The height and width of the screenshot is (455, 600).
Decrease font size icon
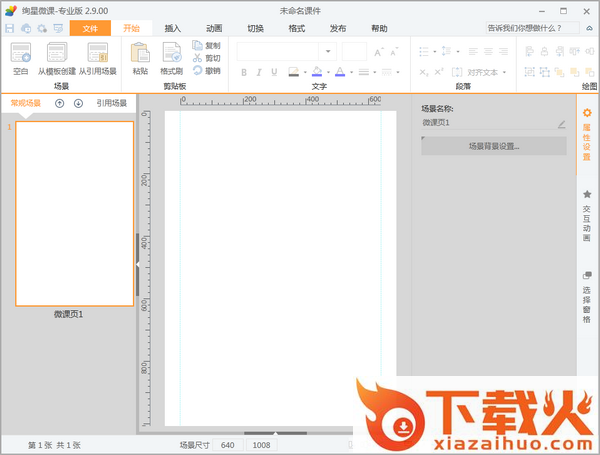pyautogui.click(x=394, y=52)
